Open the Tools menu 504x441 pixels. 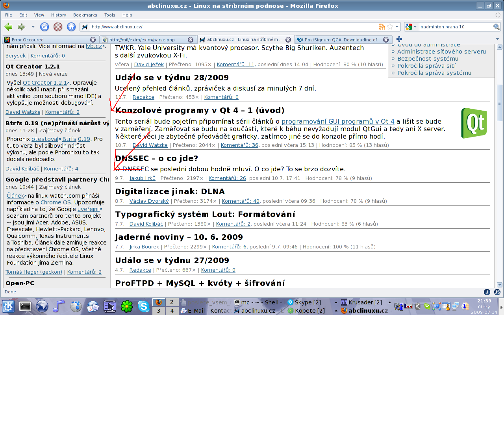tap(110, 15)
